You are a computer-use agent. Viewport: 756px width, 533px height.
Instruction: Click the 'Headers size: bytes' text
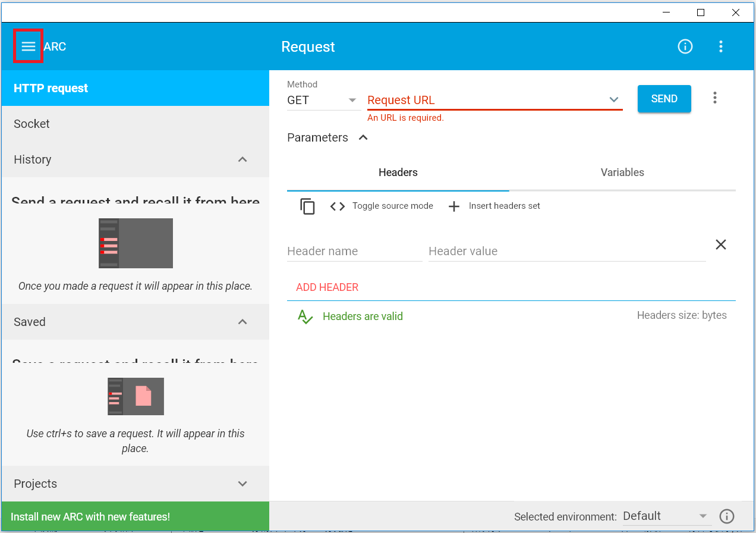(x=682, y=315)
